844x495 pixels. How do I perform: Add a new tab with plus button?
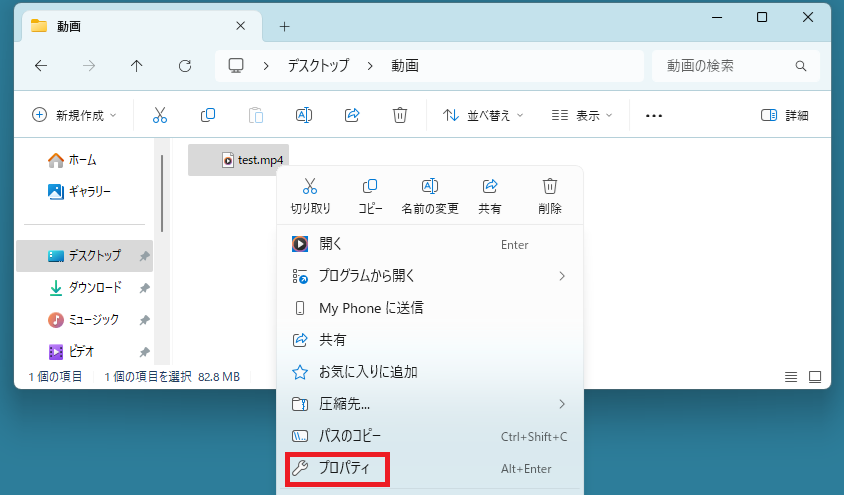(x=284, y=26)
